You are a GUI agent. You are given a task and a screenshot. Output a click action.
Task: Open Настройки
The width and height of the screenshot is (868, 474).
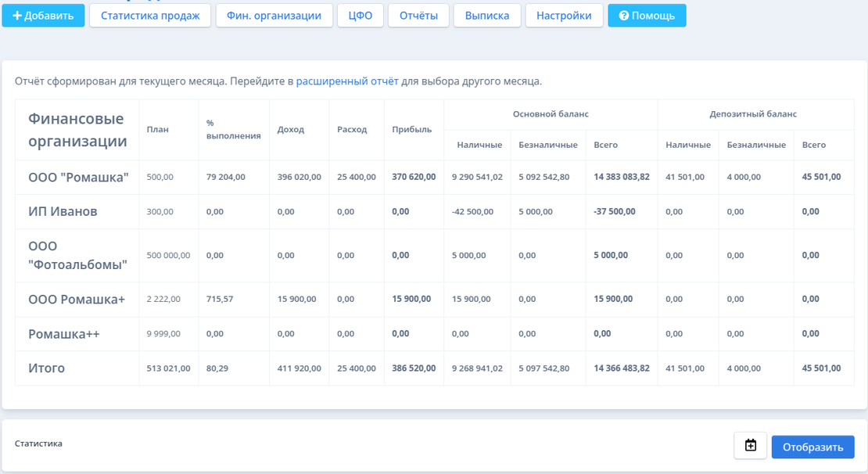click(564, 16)
